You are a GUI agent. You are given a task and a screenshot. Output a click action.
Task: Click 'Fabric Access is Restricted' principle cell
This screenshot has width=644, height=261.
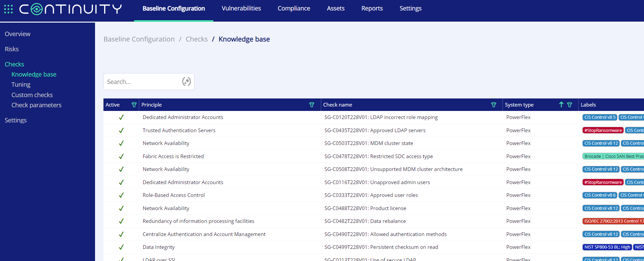pyautogui.click(x=173, y=156)
